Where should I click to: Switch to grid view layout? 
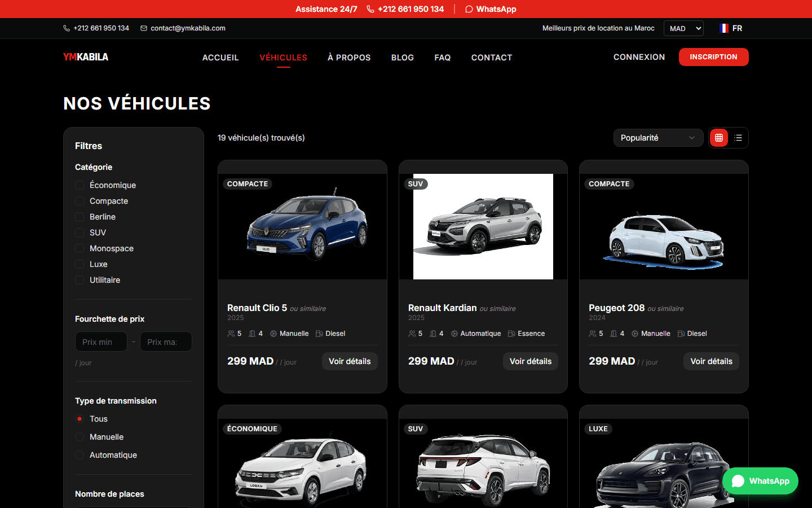(x=719, y=138)
